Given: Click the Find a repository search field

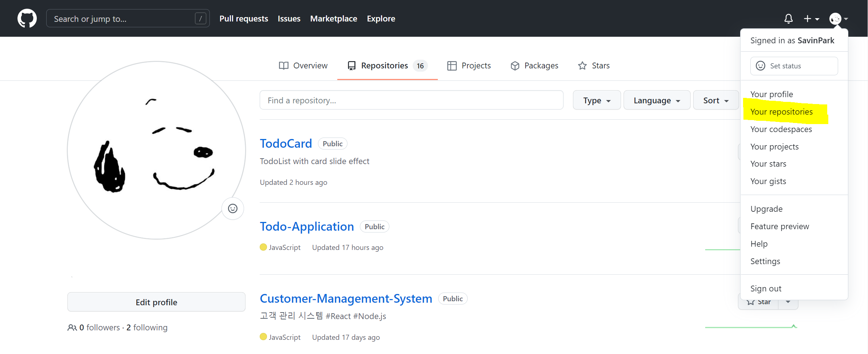Looking at the screenshot, I should point(411,100).
